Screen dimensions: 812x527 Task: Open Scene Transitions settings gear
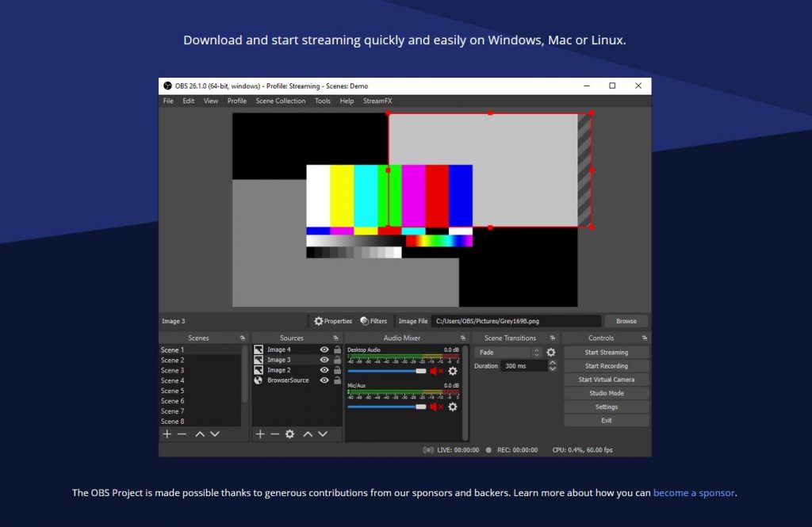(x=551, y=352)
